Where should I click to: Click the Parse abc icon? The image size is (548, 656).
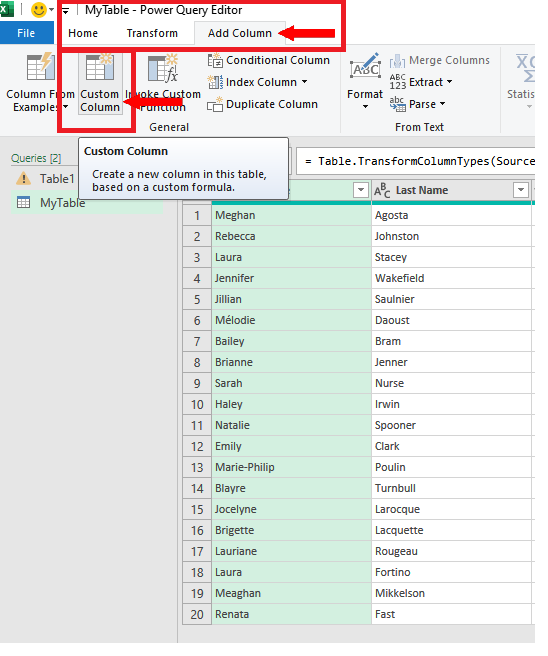tap(397, 104)
